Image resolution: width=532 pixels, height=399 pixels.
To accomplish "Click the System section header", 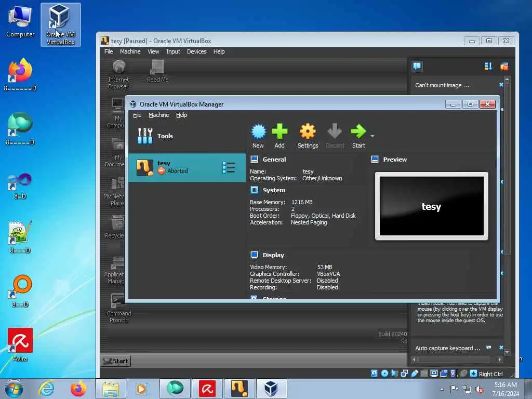I will click(274, 190).
